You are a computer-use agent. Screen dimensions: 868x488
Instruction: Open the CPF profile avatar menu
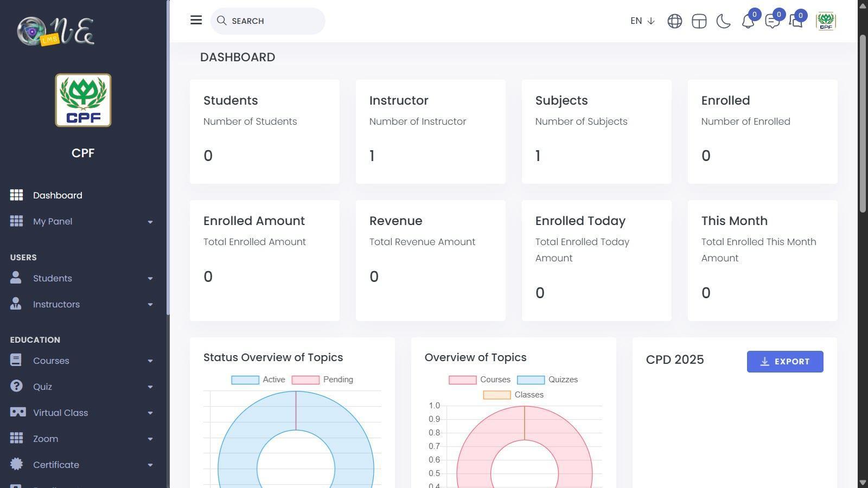click(x=826, y=21)
